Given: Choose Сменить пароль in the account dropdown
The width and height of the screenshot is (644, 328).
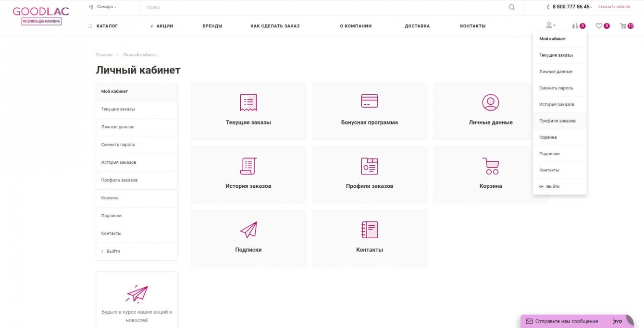Looking at the screenshot, I should [x=560, y=88].
